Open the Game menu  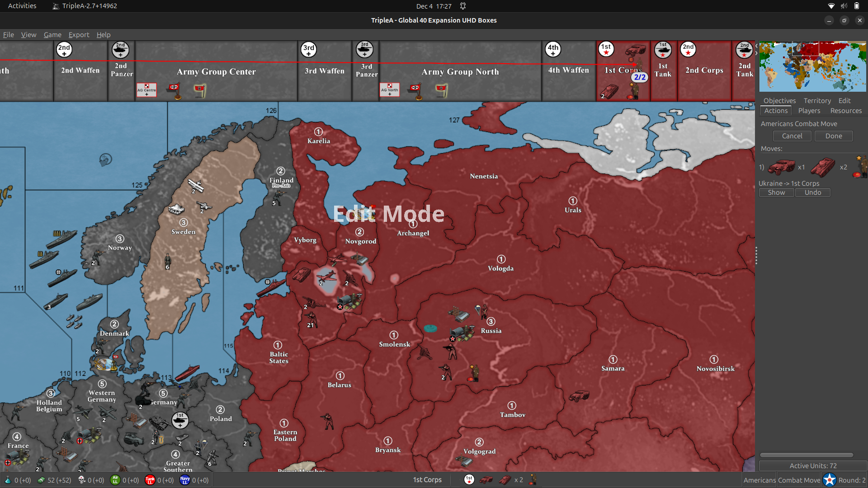click(x=52, y=35)
